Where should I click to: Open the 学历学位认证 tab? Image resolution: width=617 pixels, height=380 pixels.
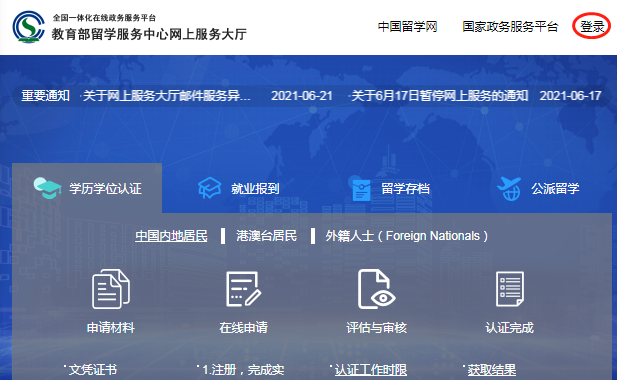click(x=87, y=188)
